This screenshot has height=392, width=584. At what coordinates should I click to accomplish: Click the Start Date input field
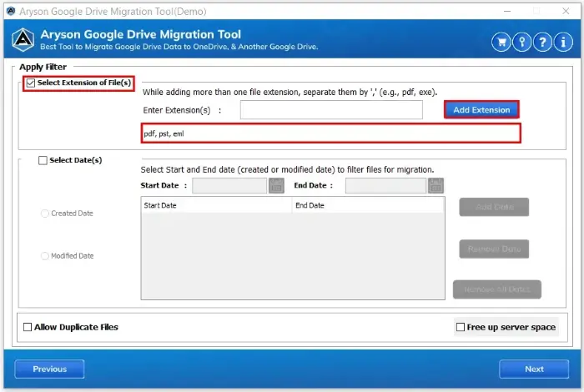tap(229, 185)
